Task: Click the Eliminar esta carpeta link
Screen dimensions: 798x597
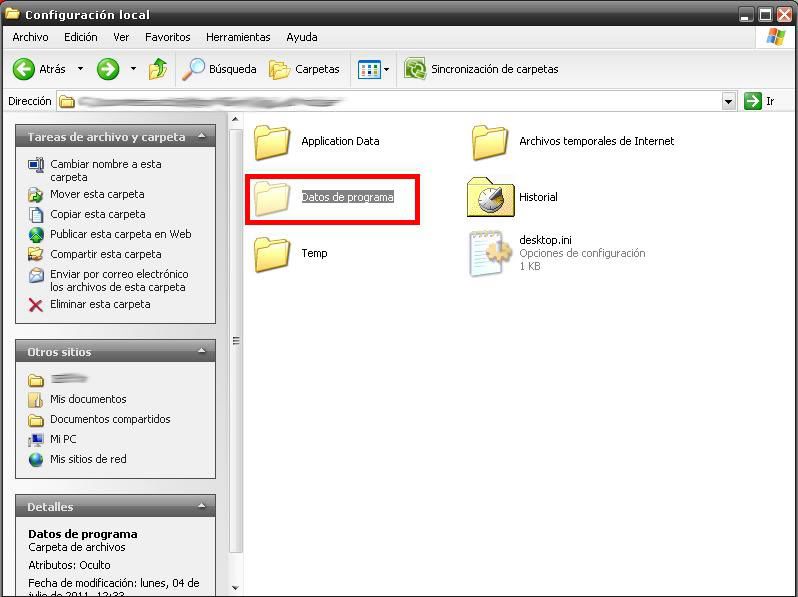Action: [100, 304]
